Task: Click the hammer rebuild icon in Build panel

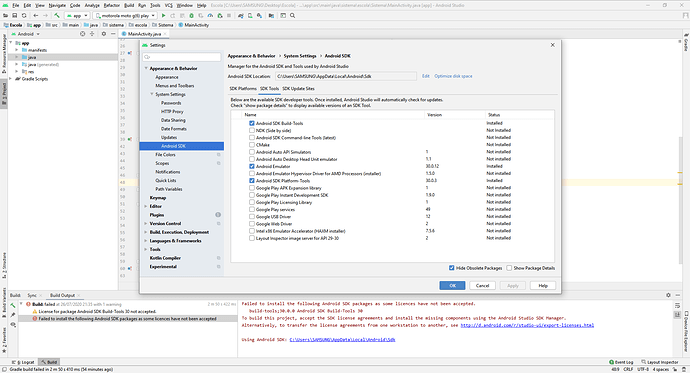Action: click(13, 305)
